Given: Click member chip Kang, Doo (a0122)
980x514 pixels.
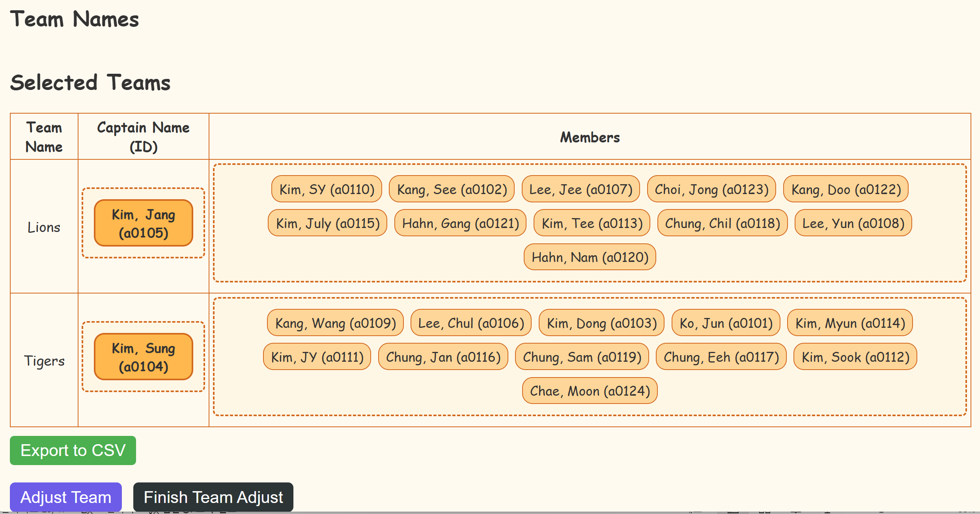Looking at the screenshot, I should coord(846,189).
